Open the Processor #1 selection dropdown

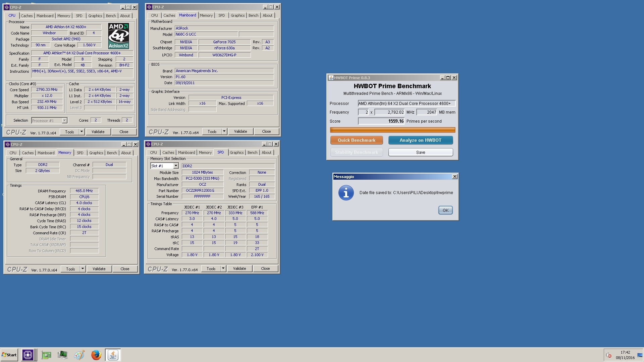[x=64, y=121]
